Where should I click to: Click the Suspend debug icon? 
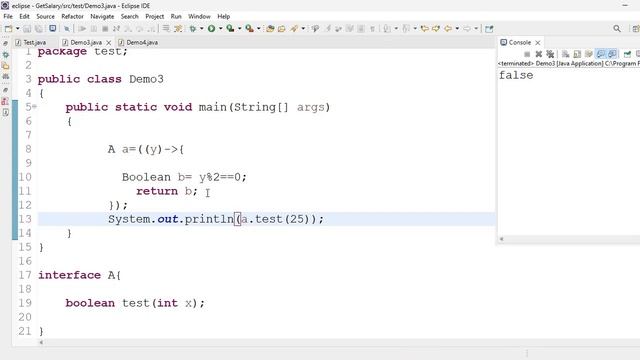[93, 29]
